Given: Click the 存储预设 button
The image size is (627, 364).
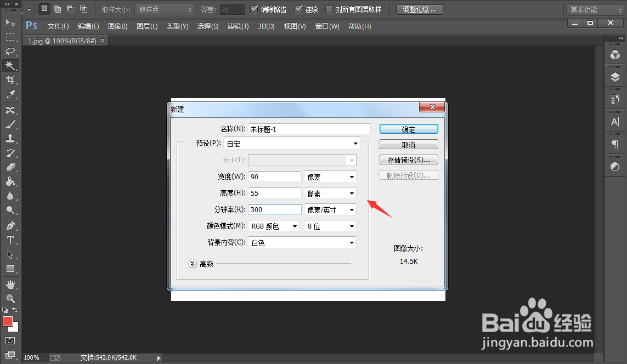Looking at the screenshot, I should [x=408, y=159].
